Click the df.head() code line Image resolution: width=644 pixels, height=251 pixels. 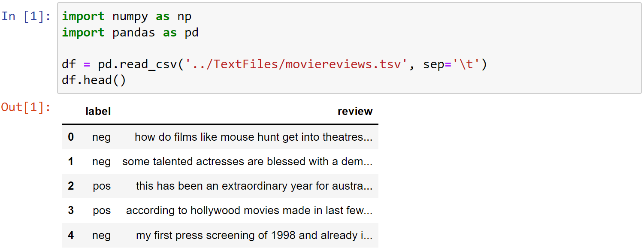pyautogui.click(x=94, y=80)
